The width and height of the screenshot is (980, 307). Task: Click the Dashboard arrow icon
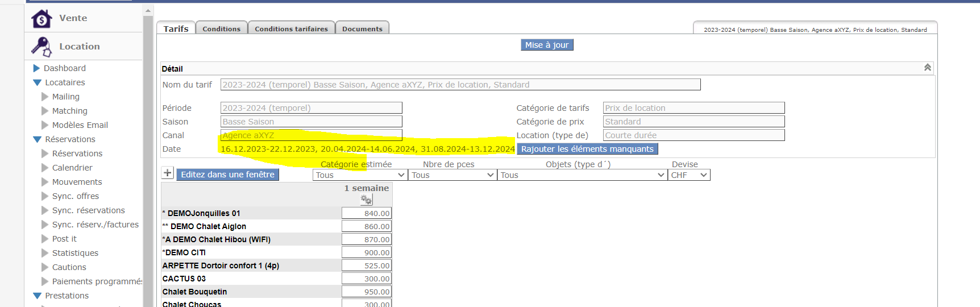click(x=36, y=68)
